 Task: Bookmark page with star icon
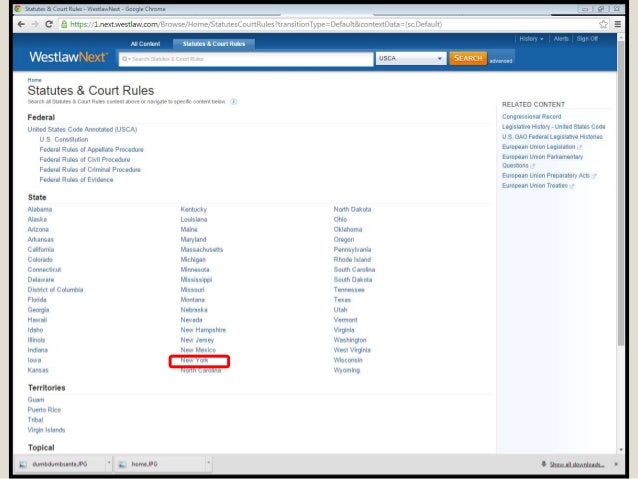603,24
